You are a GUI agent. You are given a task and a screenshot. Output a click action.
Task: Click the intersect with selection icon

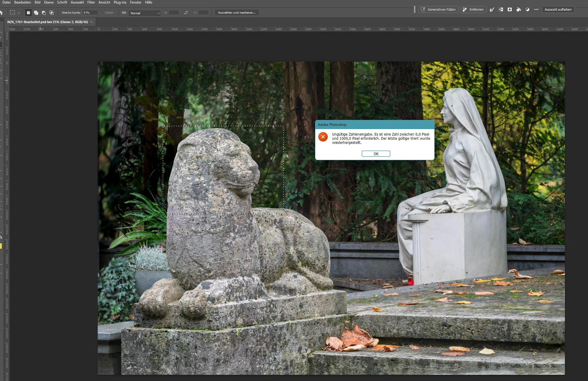[x=52, y=13]
